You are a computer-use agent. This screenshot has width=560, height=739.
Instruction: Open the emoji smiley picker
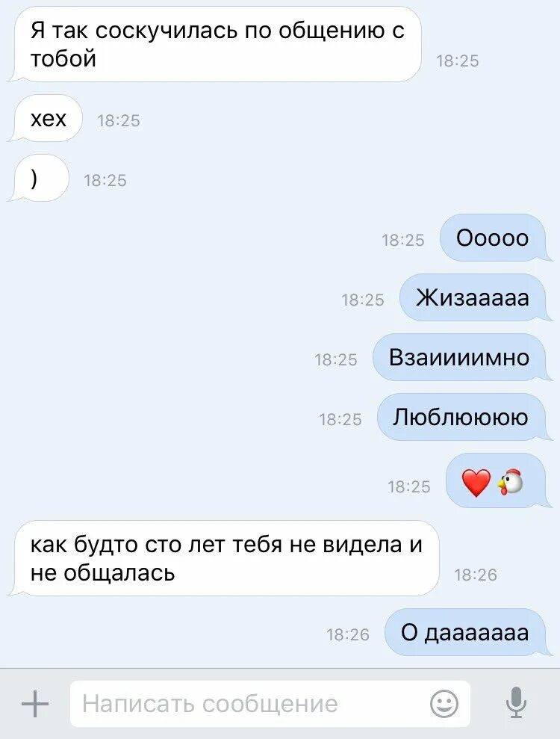(444, 704)
